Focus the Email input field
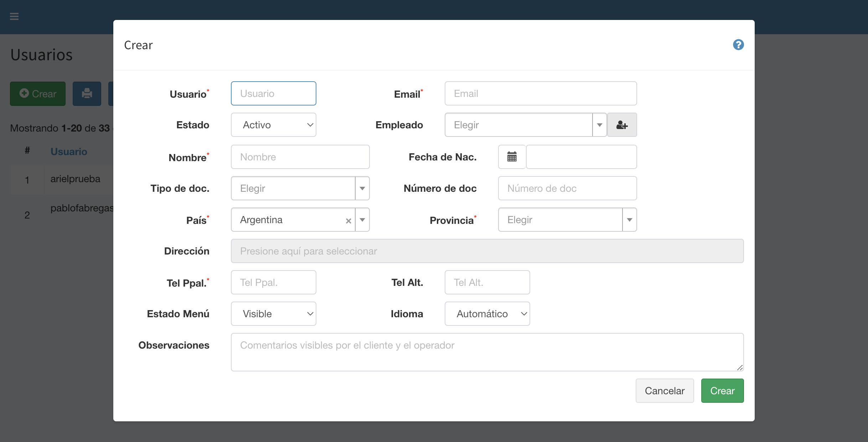The height and width of the screenshot is (442, 868). coord(541,94)
